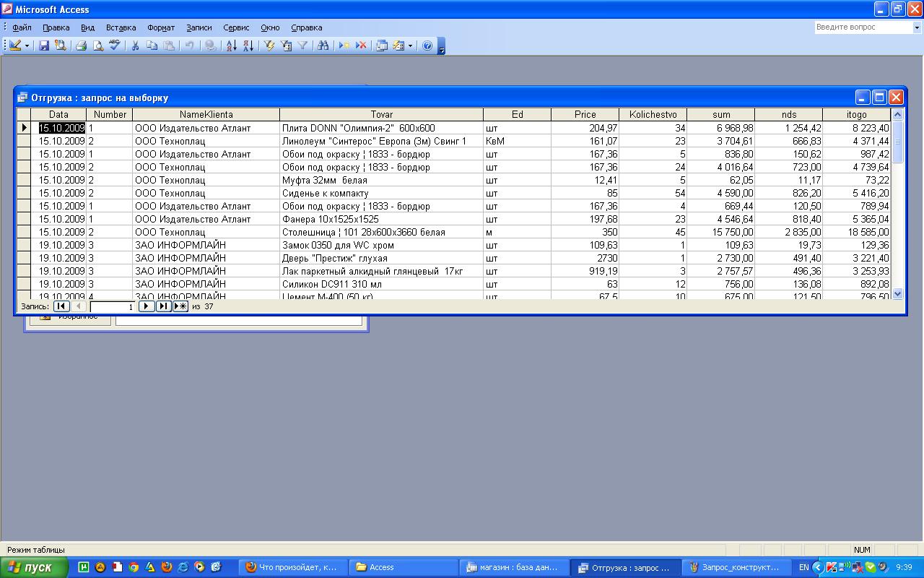The image size is (924, 578).
Task: Click the Save diskette icon
Action: pos(44,45)
